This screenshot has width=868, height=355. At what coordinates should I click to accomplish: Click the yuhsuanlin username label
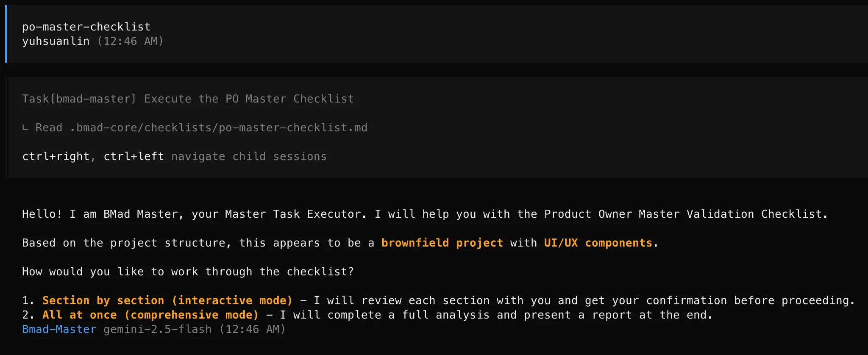pyautogui.click(x=56, y=41)
